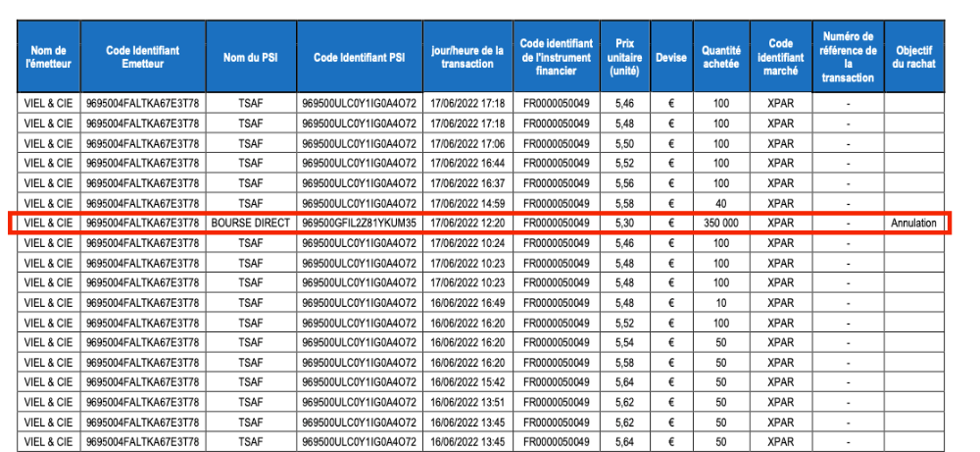Screen dimensions: 980x452
Task: Select the 'Objectif du rachat' column header
Action: tap(914, 57)
